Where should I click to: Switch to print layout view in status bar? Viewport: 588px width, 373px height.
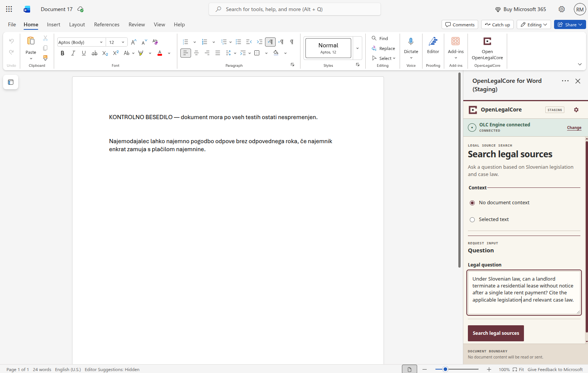tap(409, 369)
